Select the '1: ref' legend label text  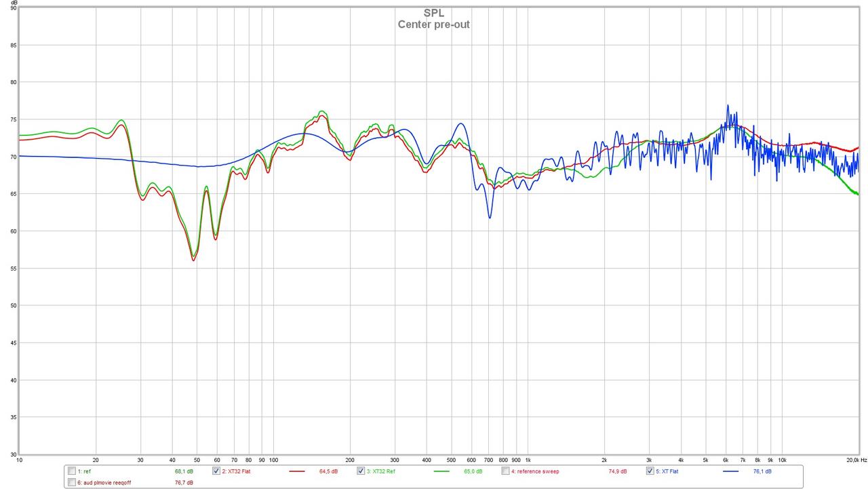click(84, 471)
